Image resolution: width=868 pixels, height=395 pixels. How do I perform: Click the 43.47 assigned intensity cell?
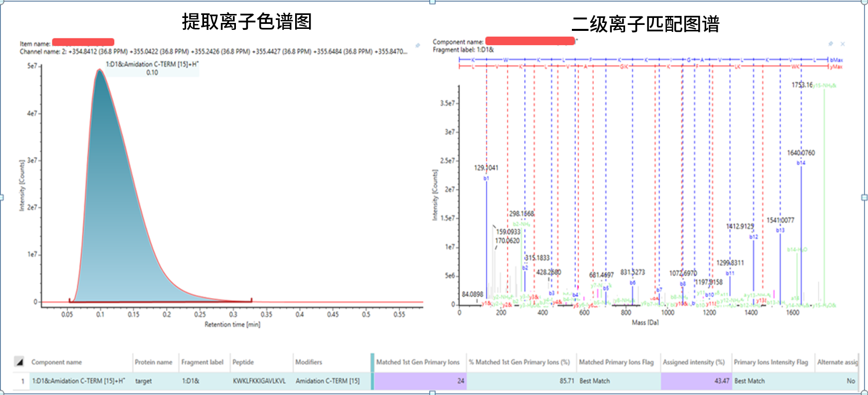tap(696, 381)
